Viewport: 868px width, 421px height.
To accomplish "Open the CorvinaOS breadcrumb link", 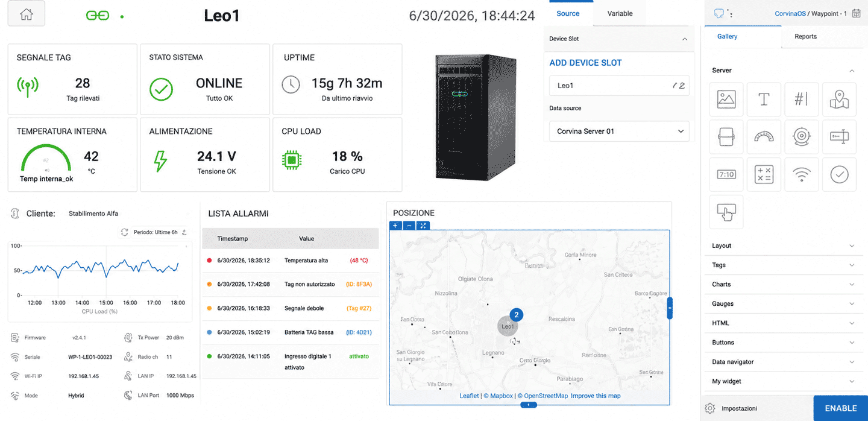I will [x=791, y=13].
